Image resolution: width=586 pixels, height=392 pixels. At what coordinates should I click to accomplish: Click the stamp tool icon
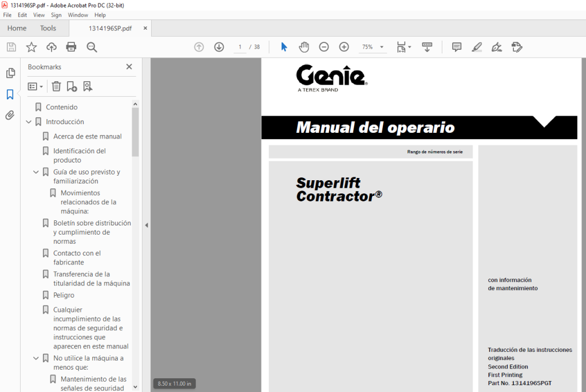tap(517, 47)
